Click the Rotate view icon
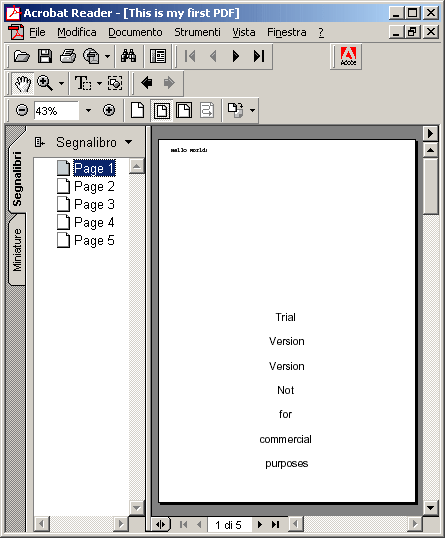Screen dimensions: 445x538 click(x=236, y=110)
